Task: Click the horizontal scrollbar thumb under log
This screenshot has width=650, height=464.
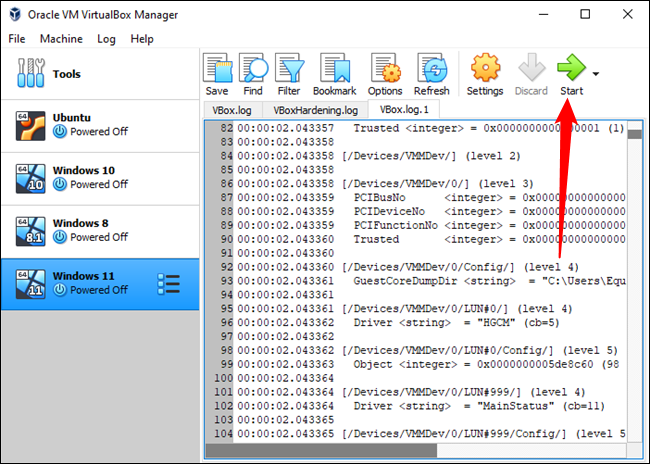Action: click(x=321, y=450)
